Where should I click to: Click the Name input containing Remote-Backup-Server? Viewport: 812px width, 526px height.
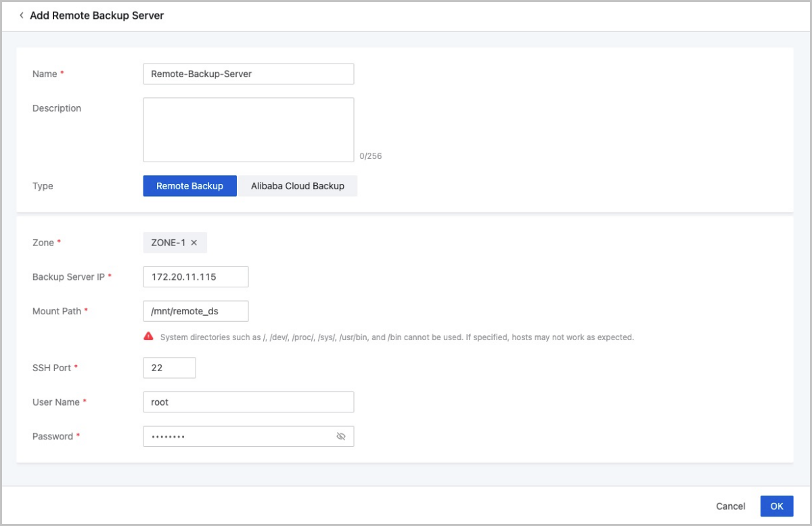pyautogui.click(x=248, y=74)
